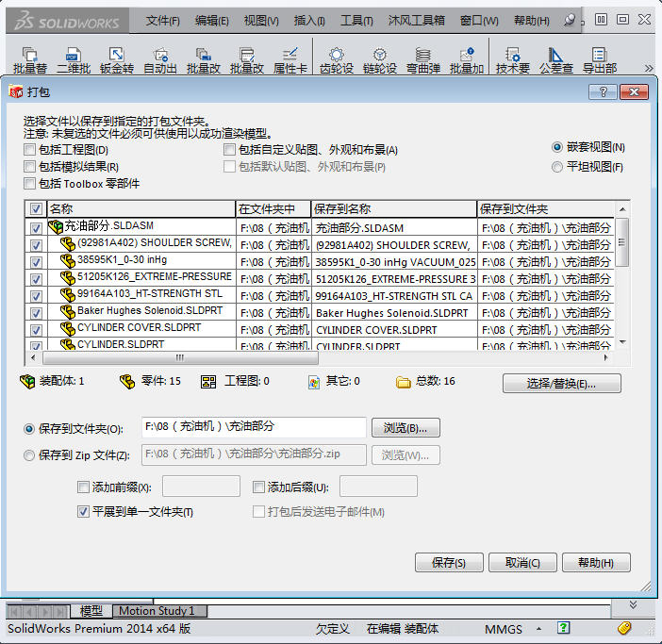Open the 钣金转 tool
662x644 pixels.
point(116,60)
